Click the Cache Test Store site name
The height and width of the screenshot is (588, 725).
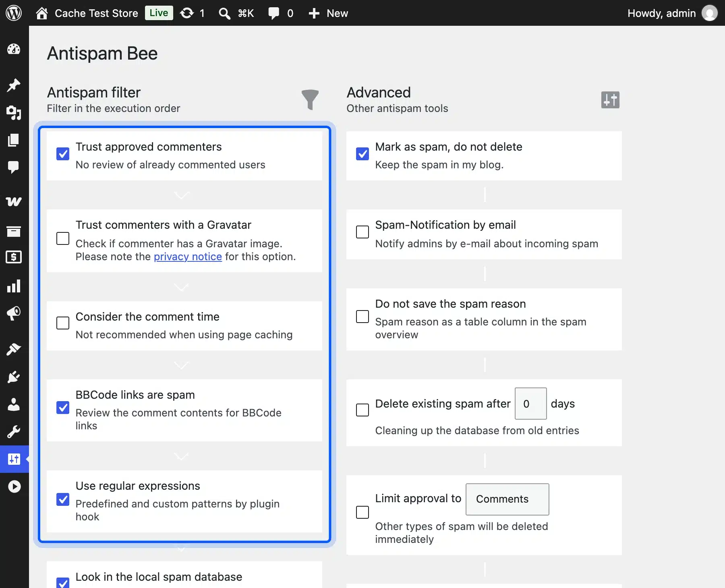[96, 13]
